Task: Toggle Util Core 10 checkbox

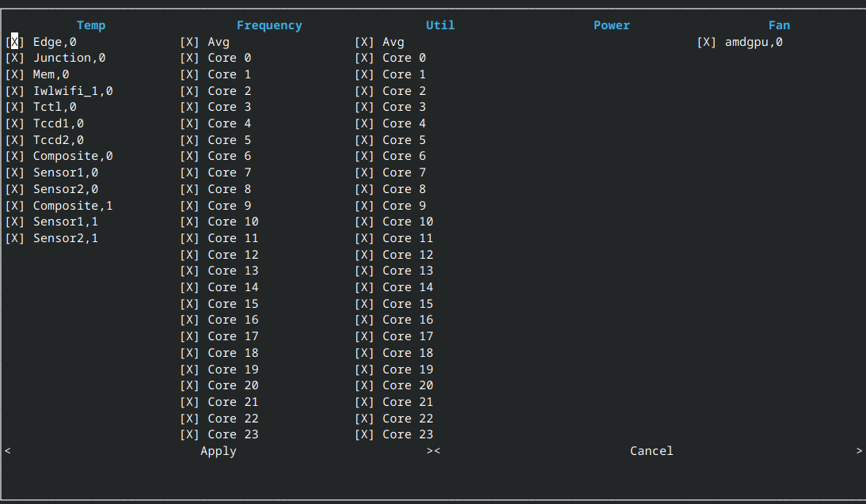Action: pos(364,222)
